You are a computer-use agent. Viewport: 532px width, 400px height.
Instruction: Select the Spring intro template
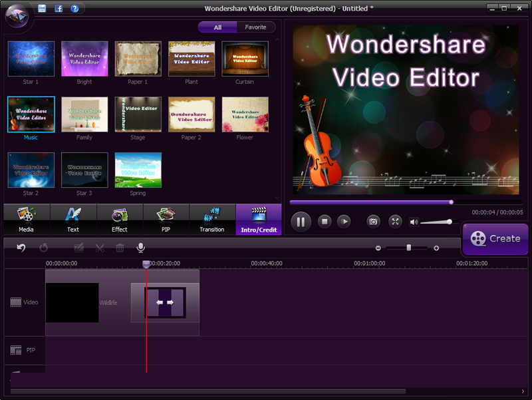click(138, 170)
